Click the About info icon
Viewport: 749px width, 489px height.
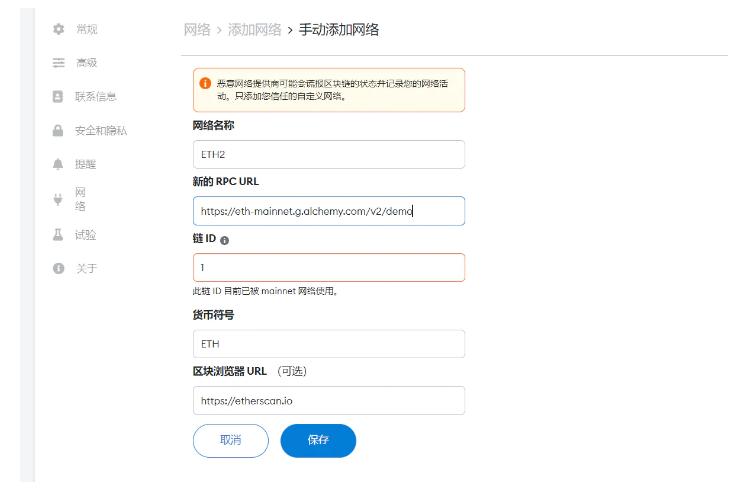[x=58, y=269]
